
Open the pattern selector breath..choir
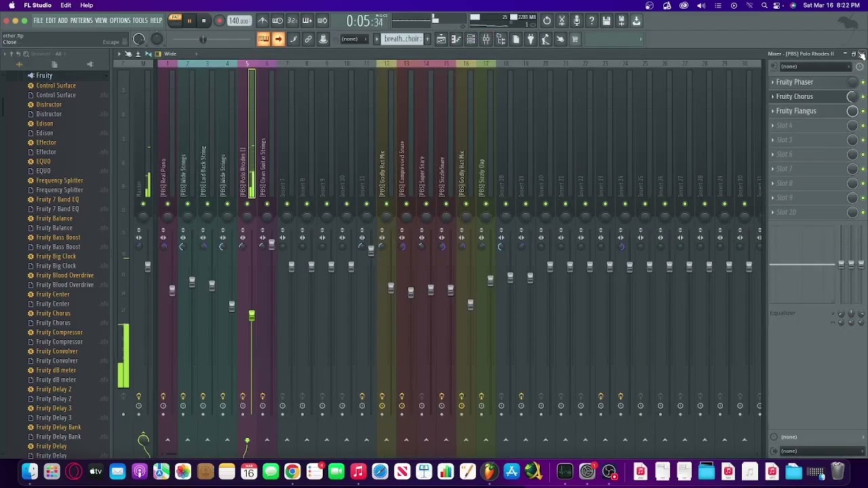point(403,39)
